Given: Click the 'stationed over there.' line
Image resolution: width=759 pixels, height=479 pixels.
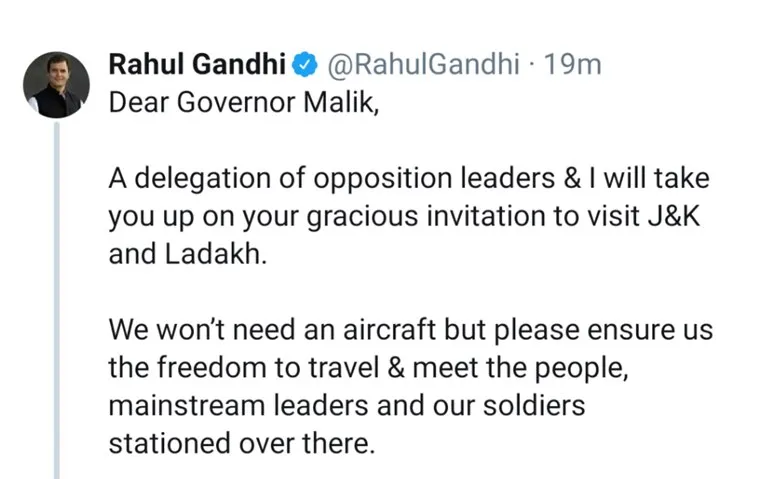Looking at the screenshot, I should [242, 443].
